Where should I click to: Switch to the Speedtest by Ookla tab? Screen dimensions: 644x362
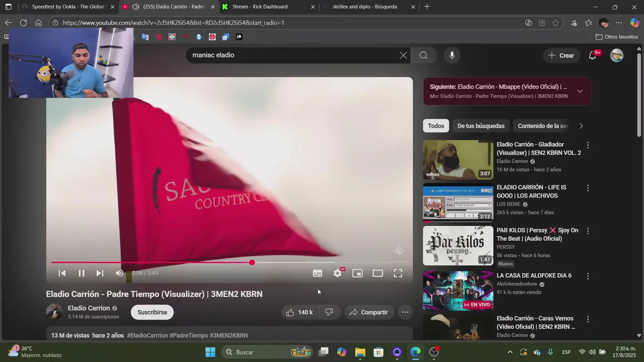(63, 7)
